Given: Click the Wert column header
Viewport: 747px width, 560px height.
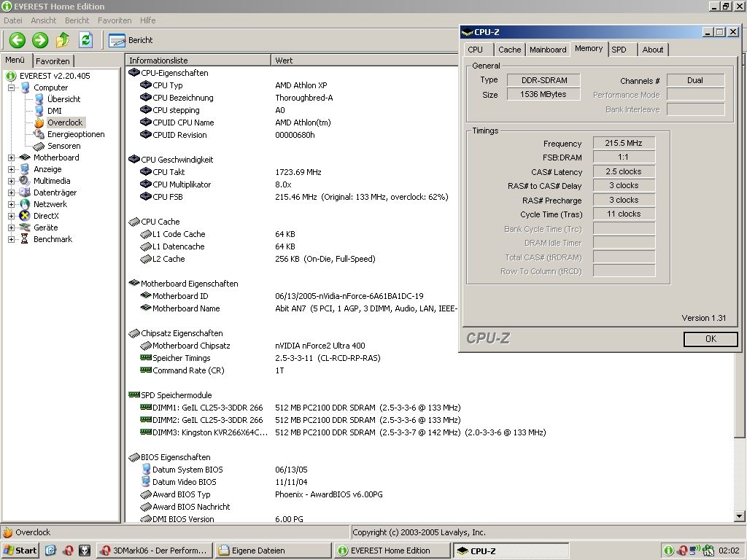Looking at the screenshot, I should tap(364, 61).
